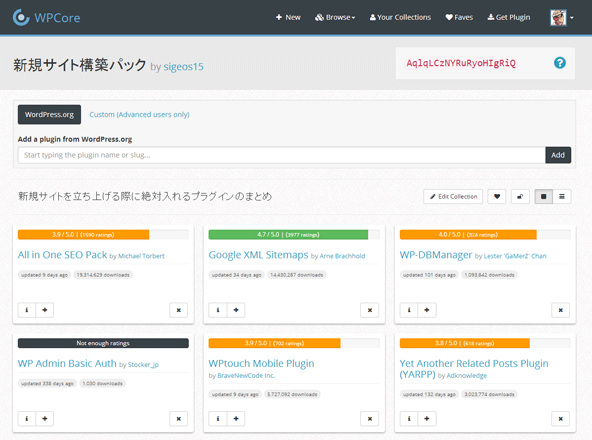Screen dimensions: 592x440
Task: Show info for All in One SEO Pack
Action: [27, 310]
